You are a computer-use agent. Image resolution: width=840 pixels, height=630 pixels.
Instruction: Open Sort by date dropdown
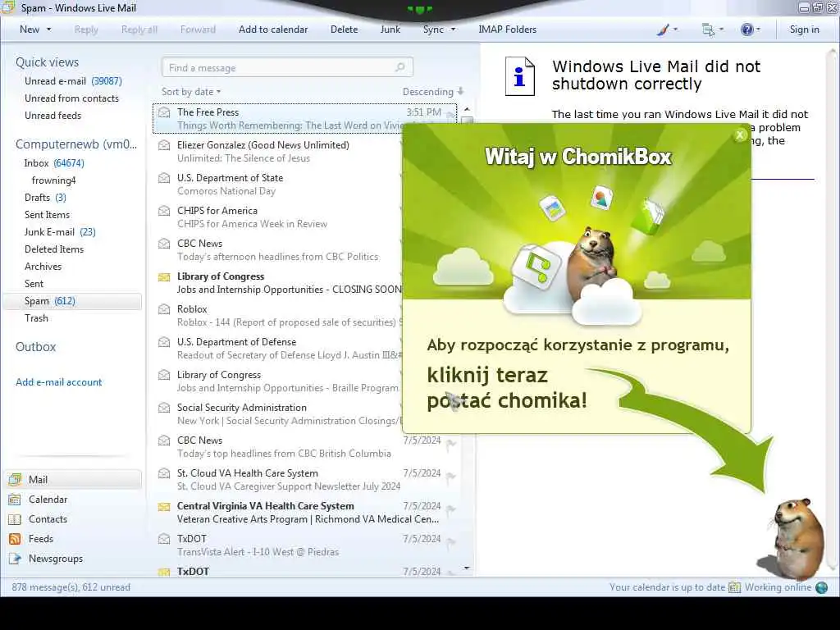tap(191, 92)
